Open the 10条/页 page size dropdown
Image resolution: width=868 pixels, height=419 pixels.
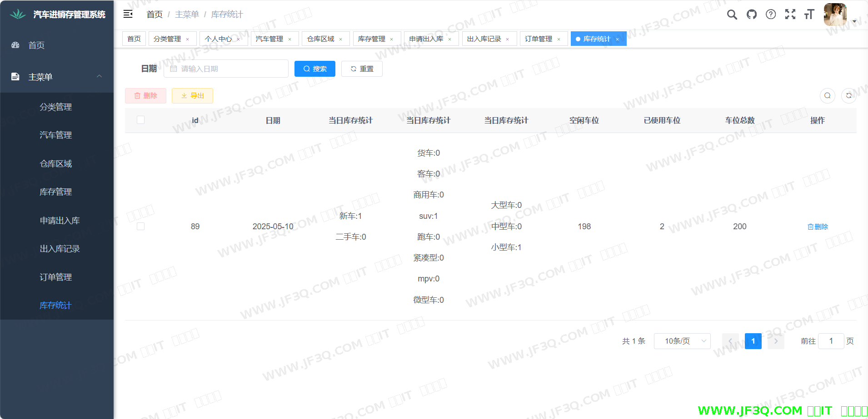click(x=682, y=341)
